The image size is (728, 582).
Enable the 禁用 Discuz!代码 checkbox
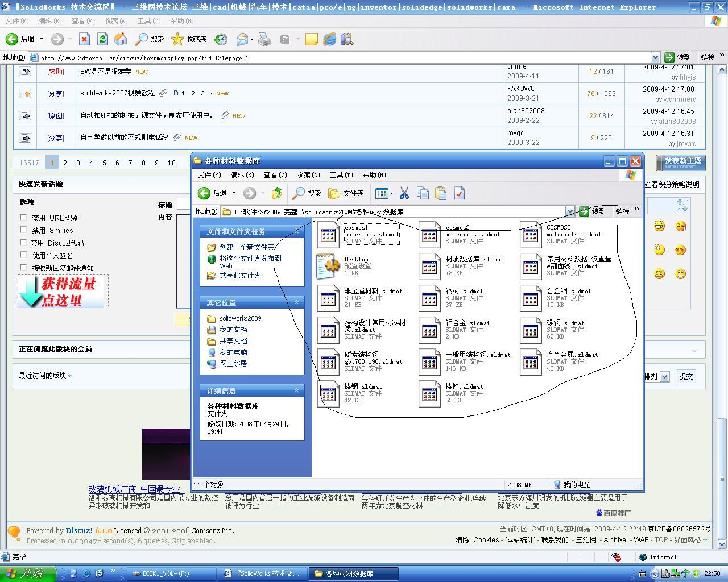pos(23,242)
